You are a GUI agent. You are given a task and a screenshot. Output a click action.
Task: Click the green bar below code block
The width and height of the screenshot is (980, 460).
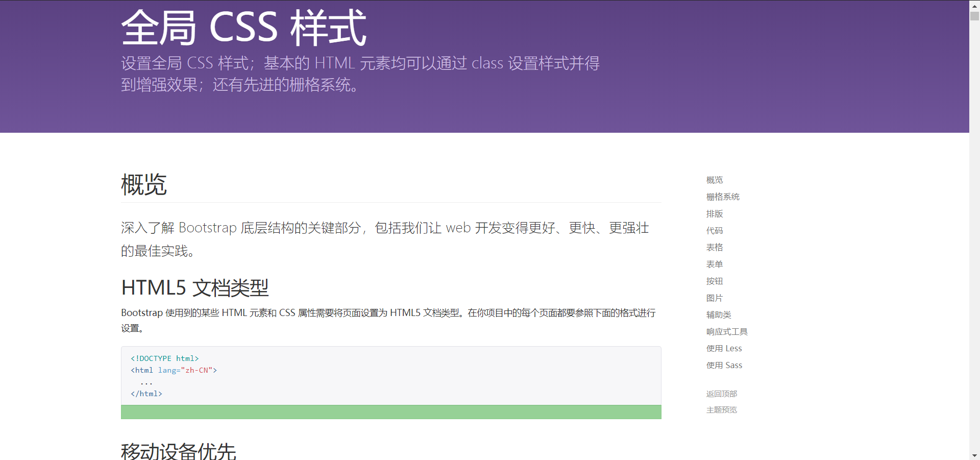[x=391, y=412]
